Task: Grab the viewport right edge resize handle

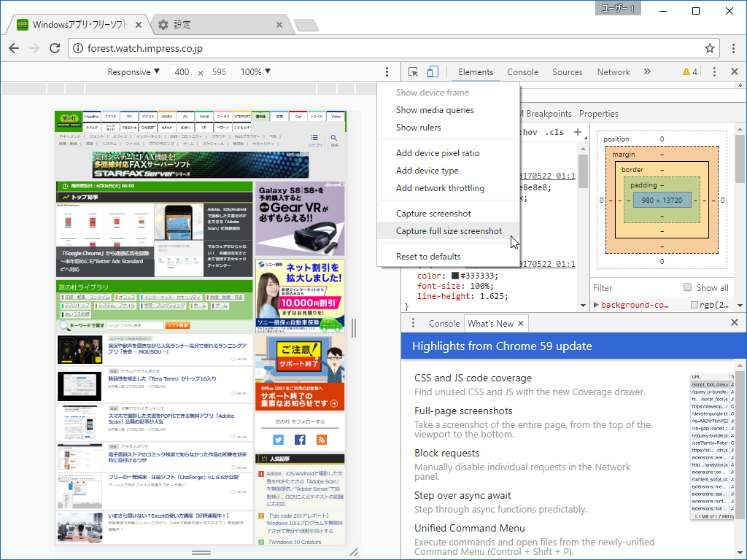Action: pos(354,328)
